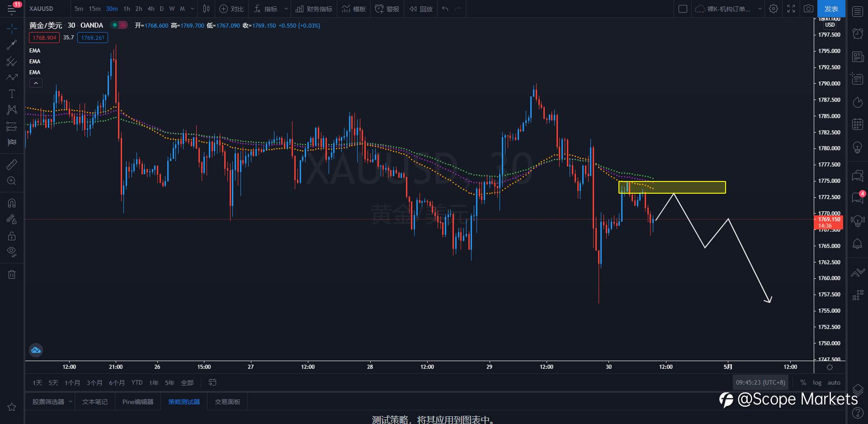This screenshot has width=868, height=424.
Task: Select the trend line drawing tool
Action: [x=12, y=45]
